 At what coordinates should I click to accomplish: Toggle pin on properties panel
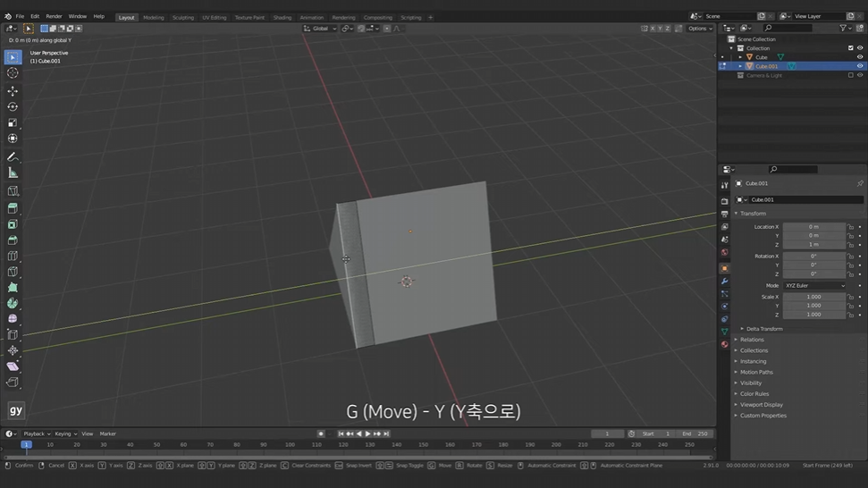pyautogui.click(x=860, y=183)
